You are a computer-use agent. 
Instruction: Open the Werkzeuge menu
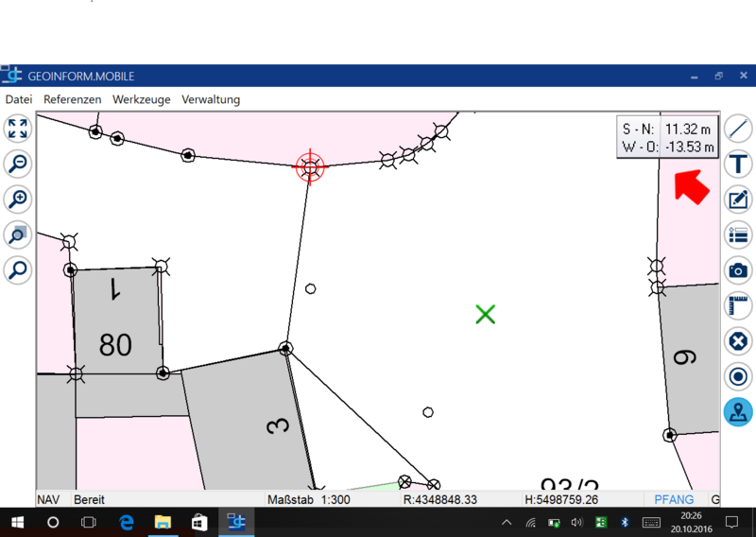[x=141, y=99]
